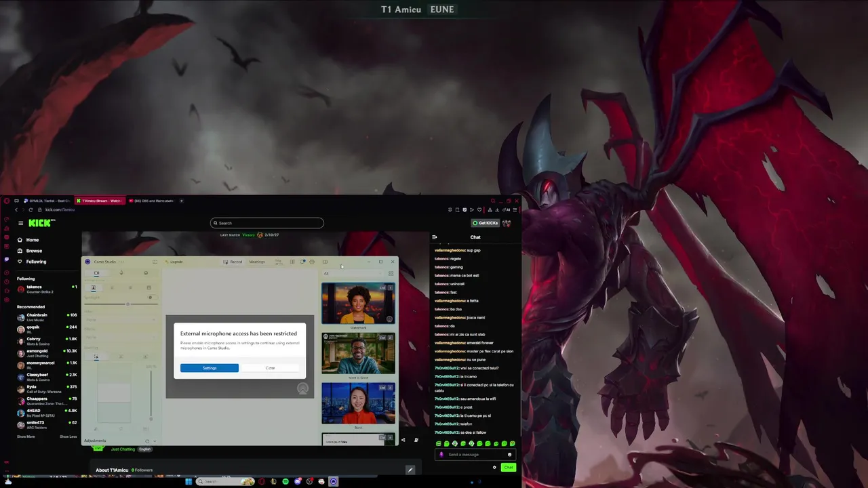Viewport: 868px width, 488px height.
Task: Reset Adjustments with the refresh icon
Action: [x=146, y=441]
